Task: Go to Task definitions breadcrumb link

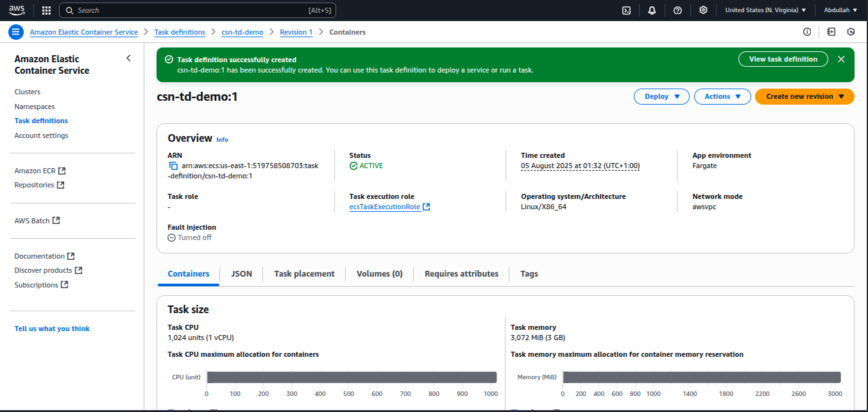Action: (x=180, y=32)
